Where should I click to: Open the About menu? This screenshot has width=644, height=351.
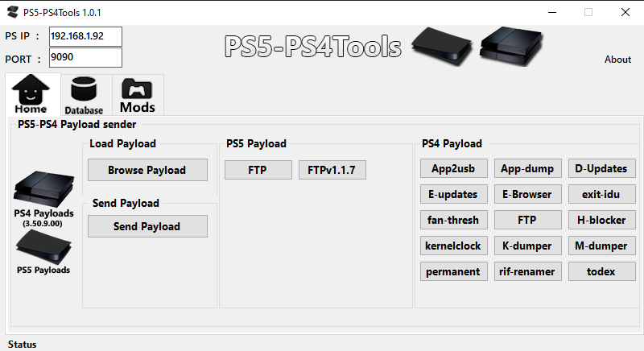coord(617,60)
